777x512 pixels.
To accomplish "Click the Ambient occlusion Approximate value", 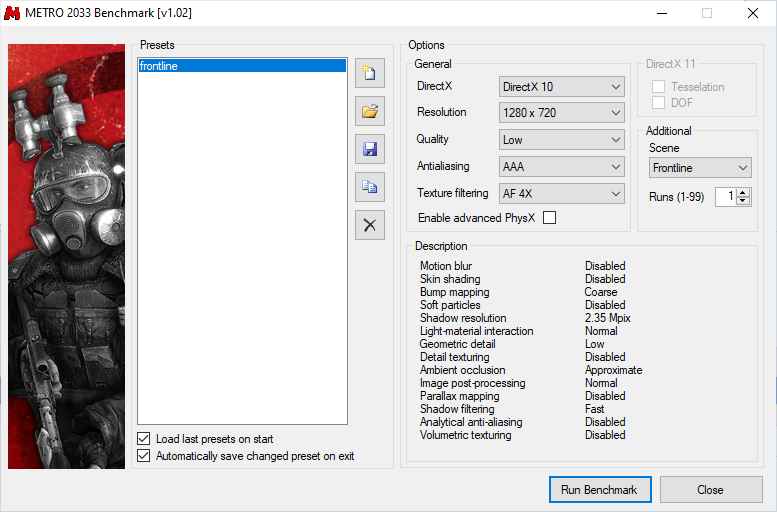I will click(613, 370).
